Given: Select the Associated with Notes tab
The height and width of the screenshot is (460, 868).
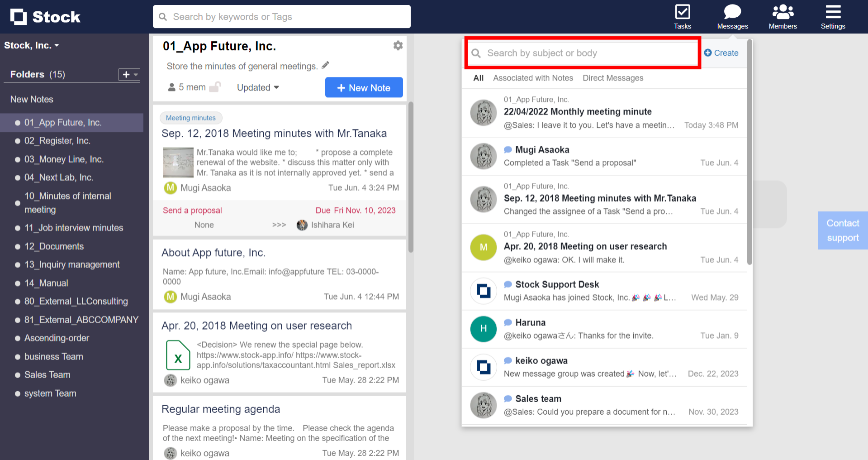Looking at the screenshot, I should tap(533, 78).
